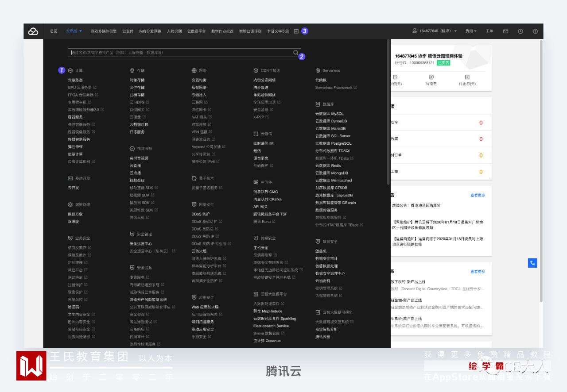567x392 pixels.
Task: Open external link icon beside VPN 连接
Action: coord(210,132)
